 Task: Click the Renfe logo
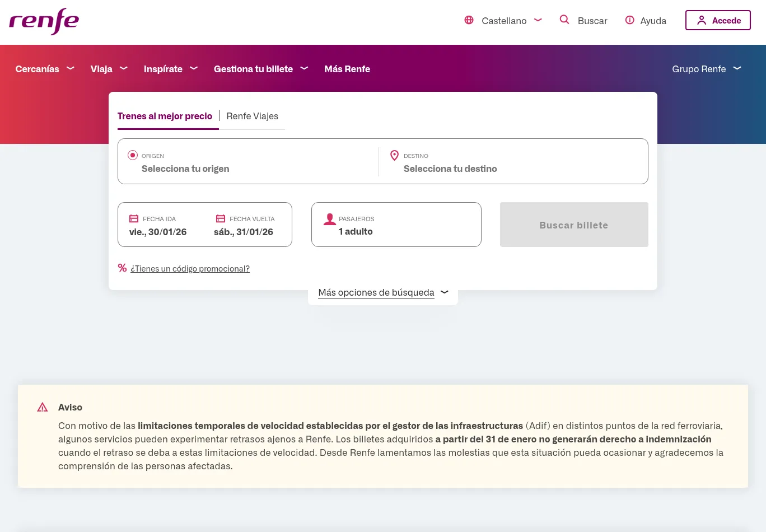tap(44, 21)
